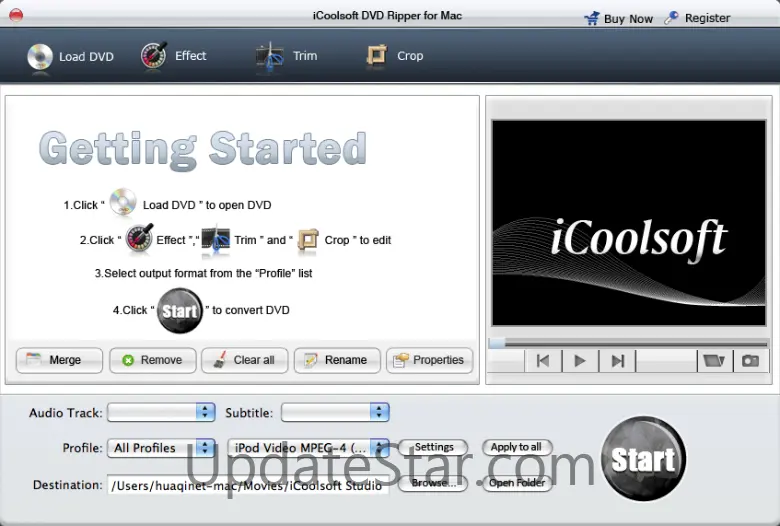
Task: Click the Remove button
Action: tap(153, 360)
